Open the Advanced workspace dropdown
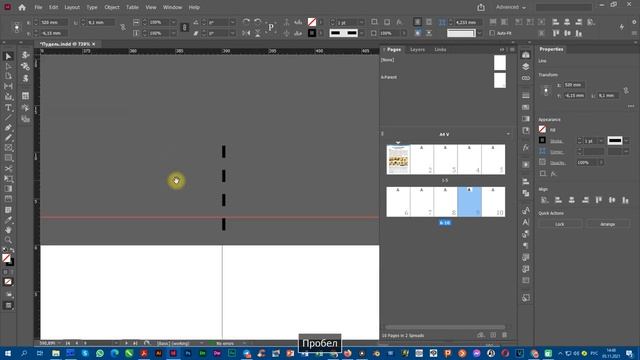 pos(511,7)
